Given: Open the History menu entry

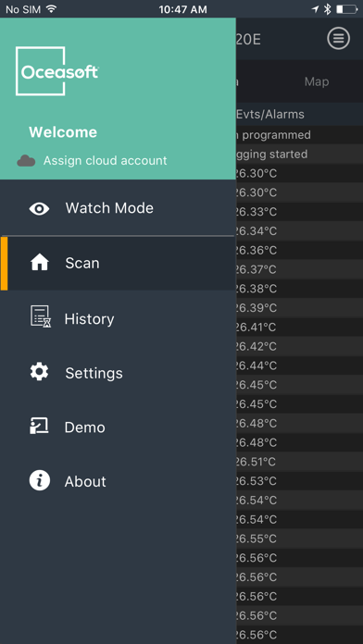Looking at the screenshot, I should [118, 318].
